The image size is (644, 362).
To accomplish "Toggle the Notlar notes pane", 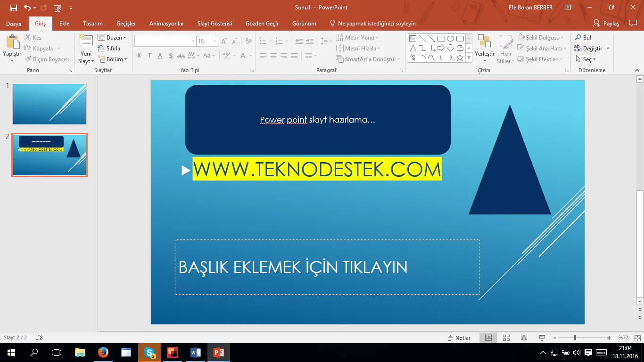I will point(459,338).
